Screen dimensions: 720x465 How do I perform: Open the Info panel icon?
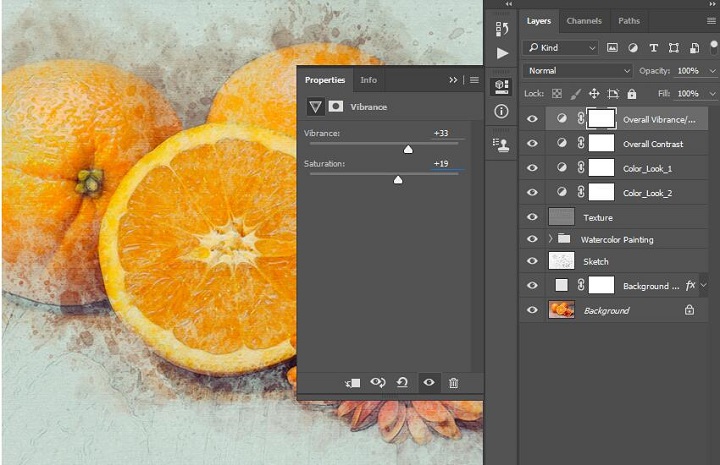pos(501,111)
